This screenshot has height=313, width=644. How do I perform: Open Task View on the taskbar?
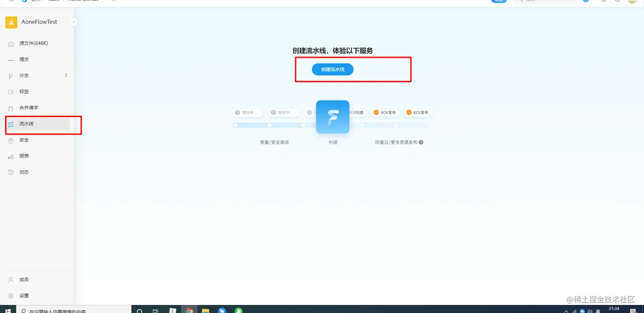(156, 310)
